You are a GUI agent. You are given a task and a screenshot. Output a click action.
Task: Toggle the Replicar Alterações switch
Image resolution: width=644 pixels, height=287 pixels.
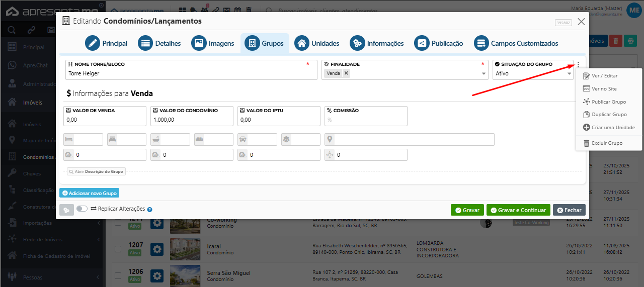(x=82, y=209)
